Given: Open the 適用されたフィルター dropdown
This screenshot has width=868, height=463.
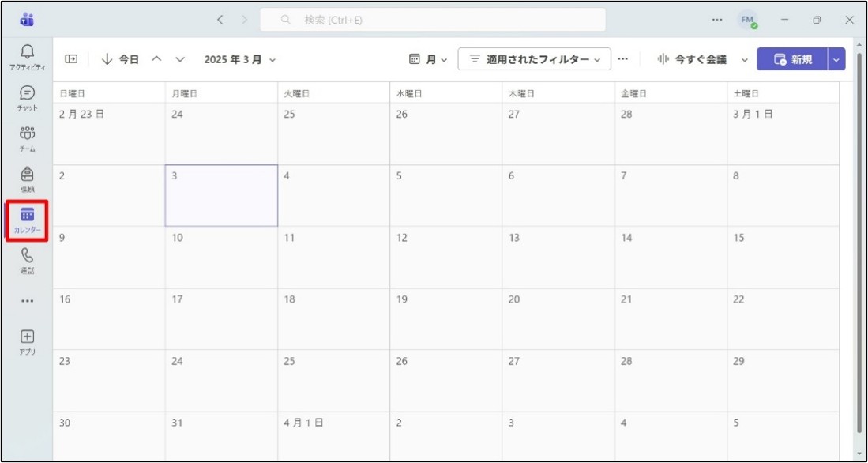Looking at the screenshot, I should click(x=534, y=59).
